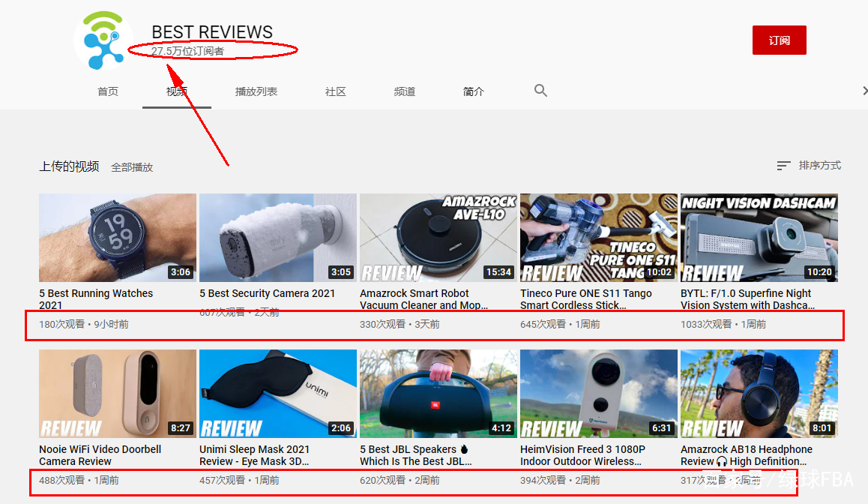This screenshot has width=868, height=504.
Task: Play the JBL speaker thumbnail
Action: [438, 394]
